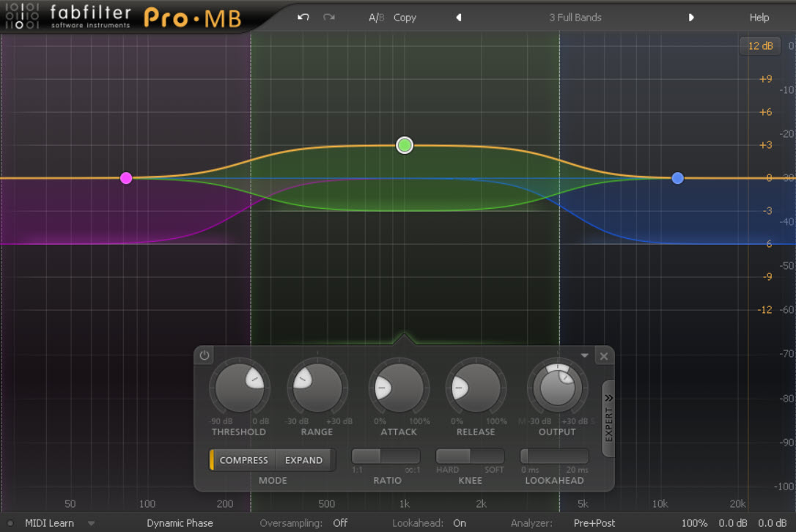The height and width of the screenshot is (532, 796).
Task: Click the Pro-MB product title
Action: 192,18
